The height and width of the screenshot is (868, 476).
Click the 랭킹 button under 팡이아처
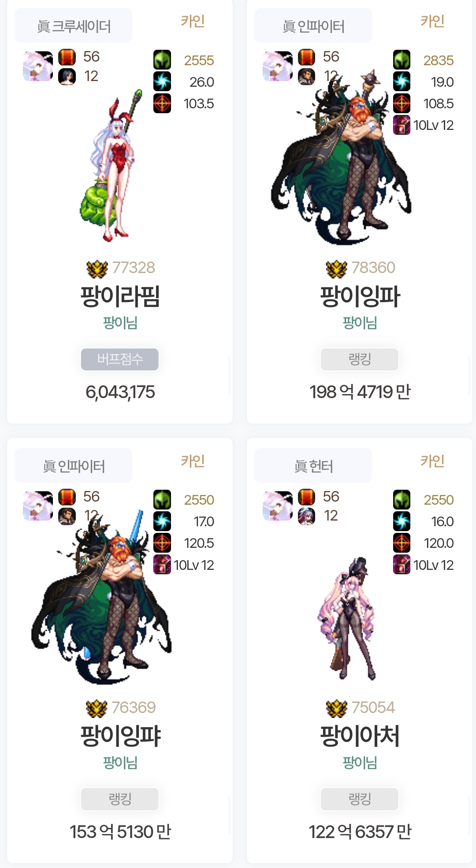(x=360, y=799)
